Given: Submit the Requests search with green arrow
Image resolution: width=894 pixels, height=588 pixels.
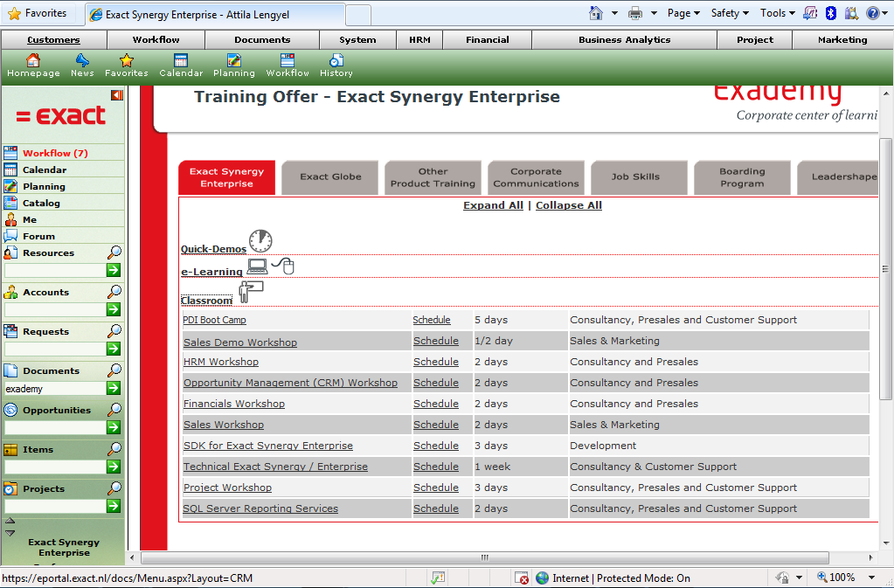Looking at the screenshot, I should [x=114, y=349].
